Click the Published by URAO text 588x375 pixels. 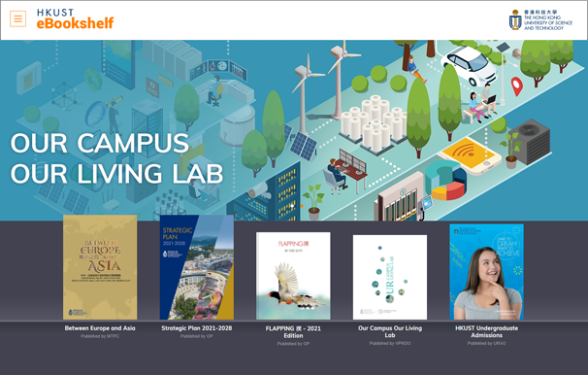tap(487, 344)
